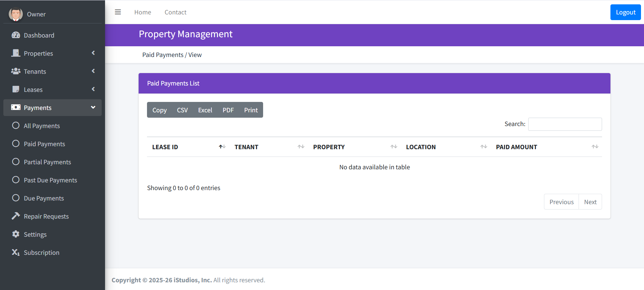Expand the Properties submenu chevron
The width and height of the screenshot is (644, 290).
pyautogui.click(x=93, y=53)
